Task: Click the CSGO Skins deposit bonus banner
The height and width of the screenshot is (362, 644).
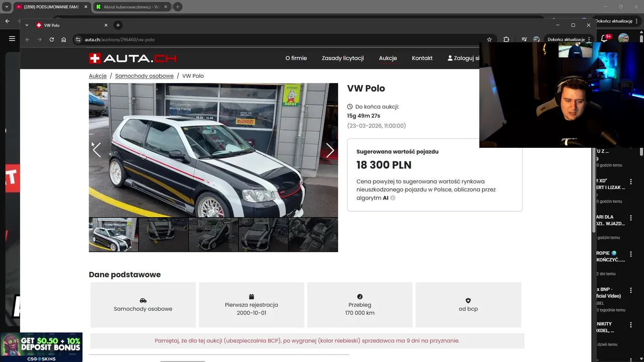Action: [41, 347]
